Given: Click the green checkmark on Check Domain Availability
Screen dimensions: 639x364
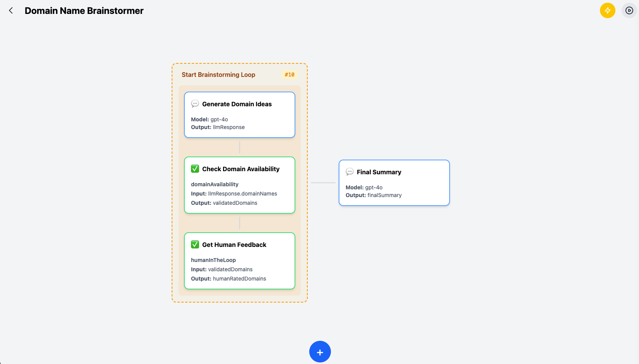Looking at the screenshot, I should tap(195, 168).
